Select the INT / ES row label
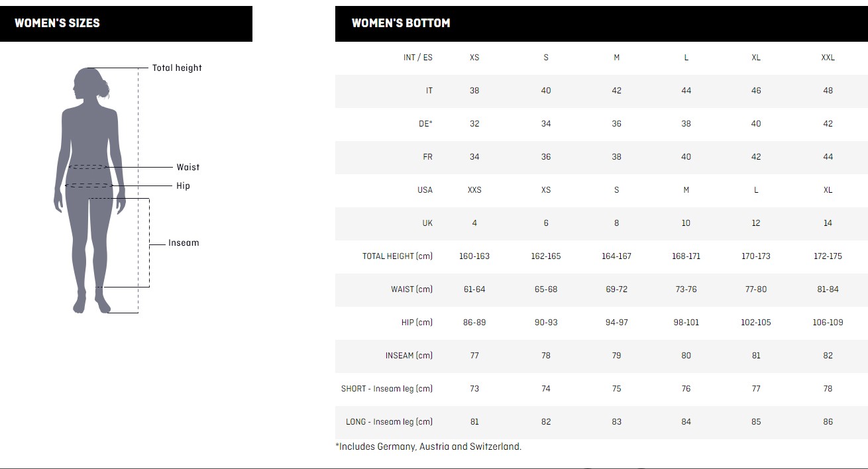868x469 pixels. tap(417, 58)
